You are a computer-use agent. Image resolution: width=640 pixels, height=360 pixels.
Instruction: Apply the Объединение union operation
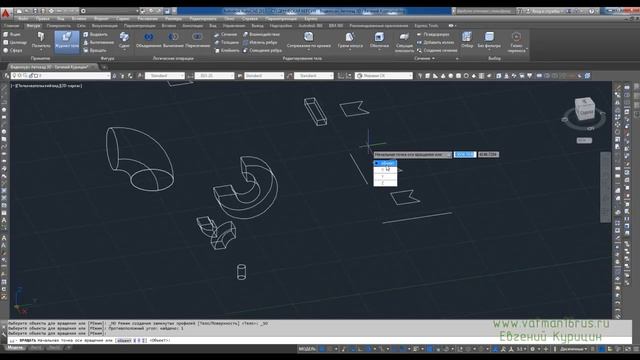coord(149,40)
